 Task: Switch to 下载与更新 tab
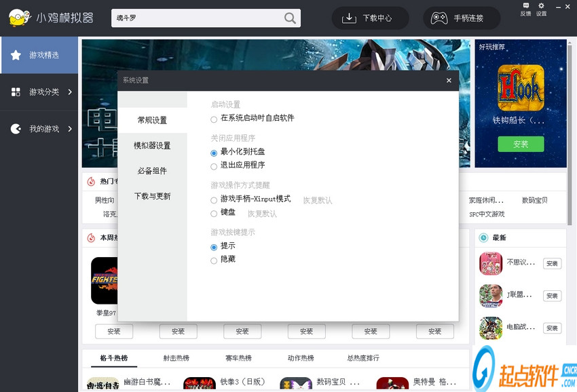152,197
